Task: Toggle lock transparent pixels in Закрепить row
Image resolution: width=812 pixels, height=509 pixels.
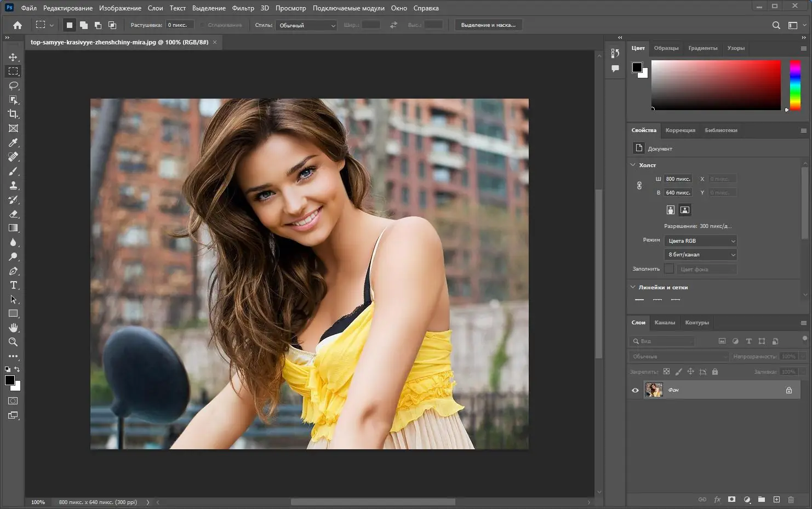Action: 667,371
